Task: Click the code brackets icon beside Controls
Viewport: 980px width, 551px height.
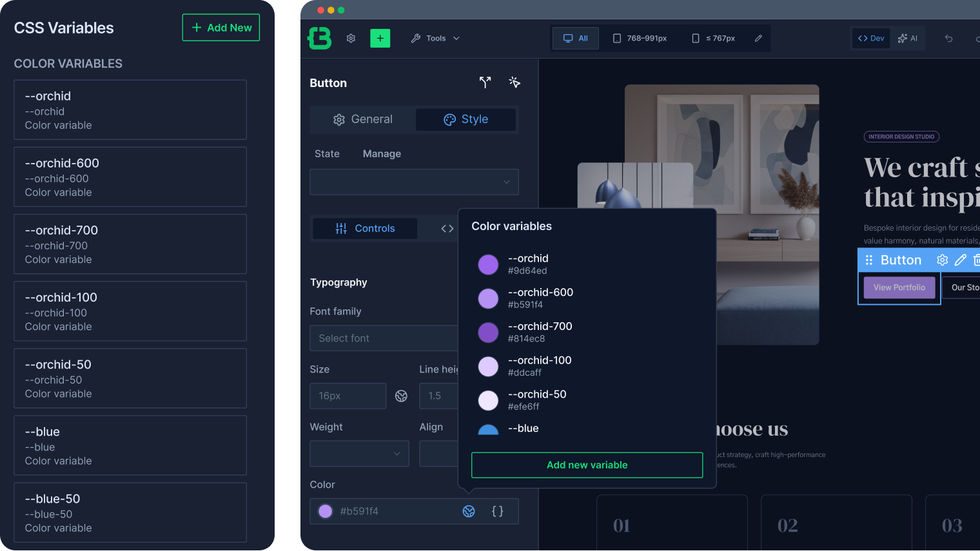Action: point(447,229)
